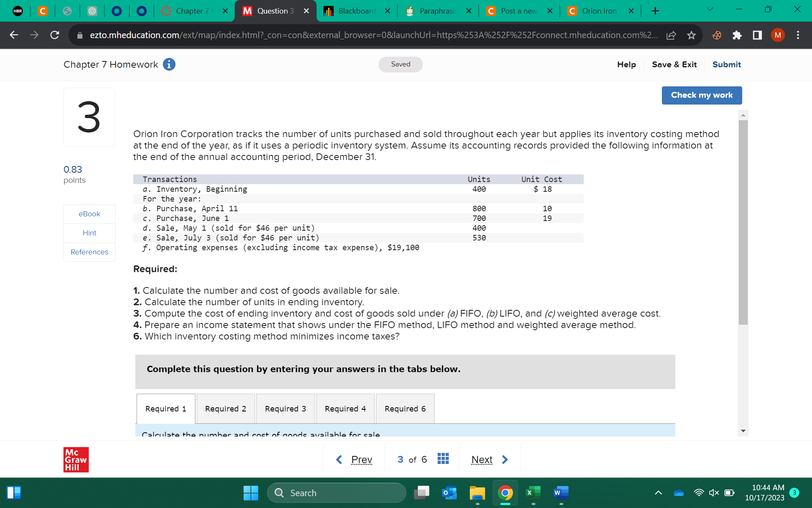
Task: Click the Windows taskbar Search box
Action: click(336, 493)
